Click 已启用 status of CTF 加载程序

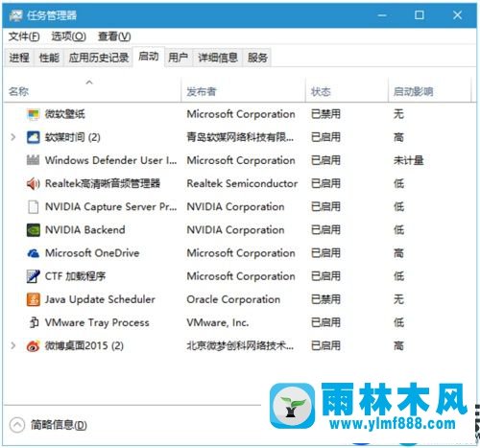(x=325, y=276)
